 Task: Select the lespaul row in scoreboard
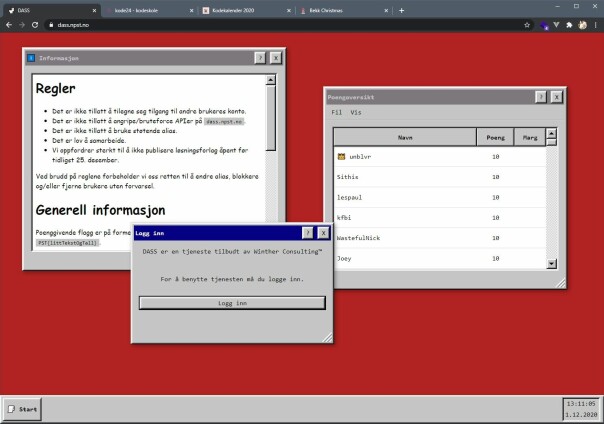coord(440,197)
